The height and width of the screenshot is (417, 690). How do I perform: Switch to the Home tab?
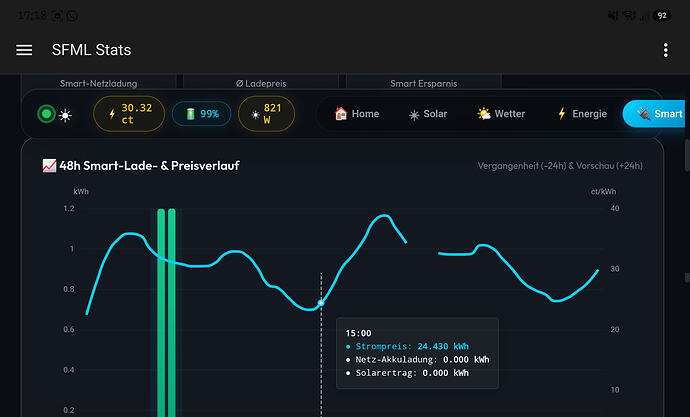(357, 114)
